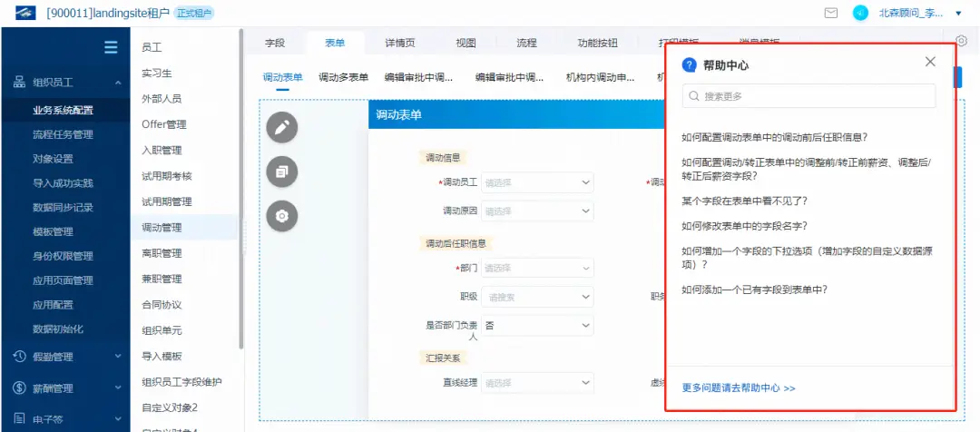Image resolution: width=980 pixels, height=432 pixels.
Task: Select the 机构内调动申... sub-tab
Action: [x=600, y=77]
